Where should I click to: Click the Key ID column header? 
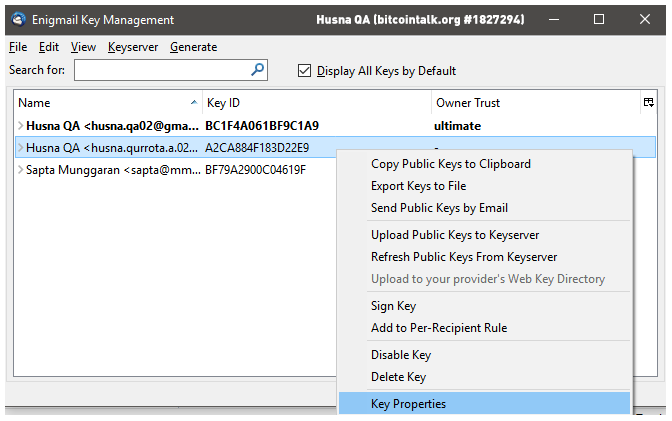(317, 103)
